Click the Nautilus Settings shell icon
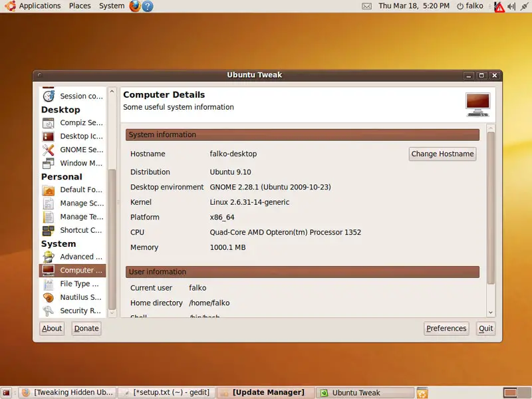The width and height of the screenshot is (532, 399). 49,297
